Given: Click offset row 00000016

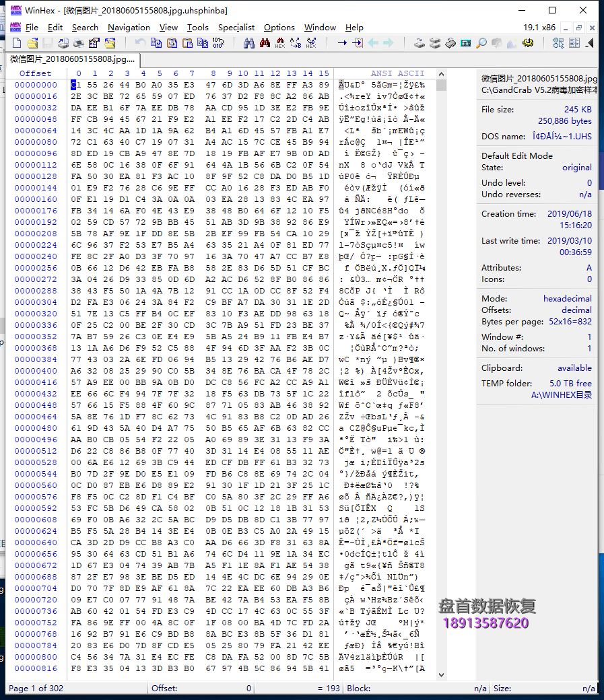Looking at the screenshot, I should pos(36,96).
